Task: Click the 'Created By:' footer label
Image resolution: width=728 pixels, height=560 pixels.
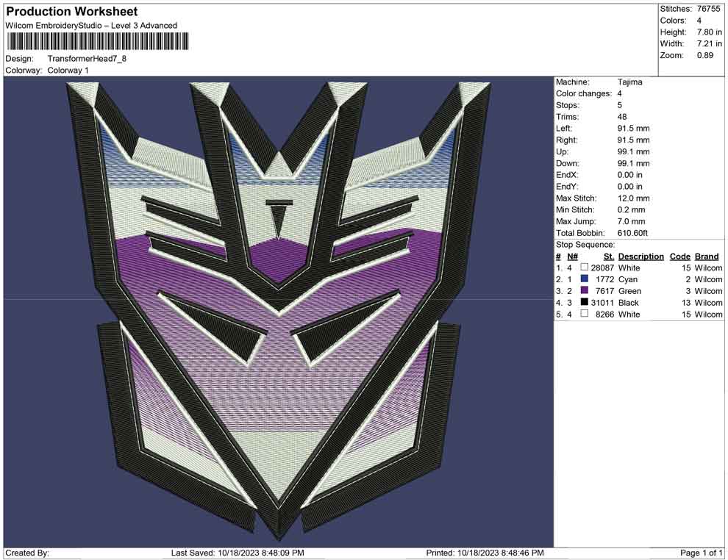Action: (x=27, y=553)
